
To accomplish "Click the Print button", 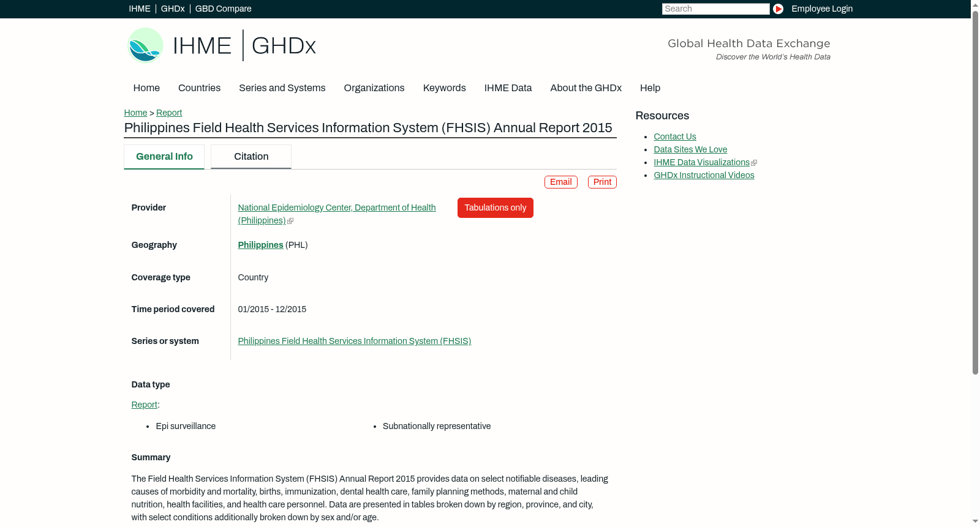I will click(x=602, y=182).
